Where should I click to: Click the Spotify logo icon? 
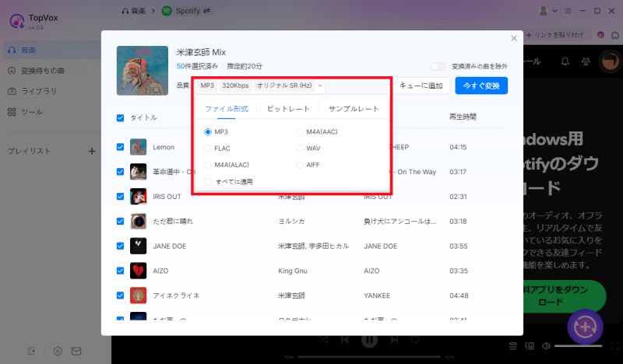coord(167,11)
